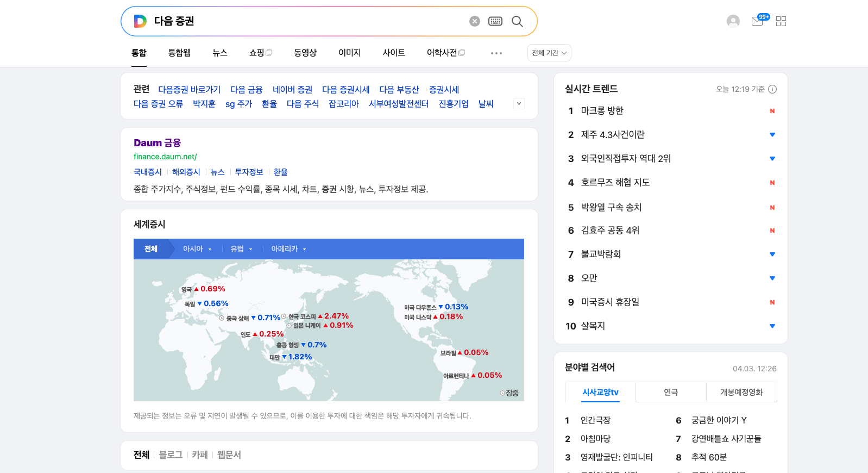The image size is (868, 473).
Task: Clear the search text with X icon
Action: tap(475, 21)
